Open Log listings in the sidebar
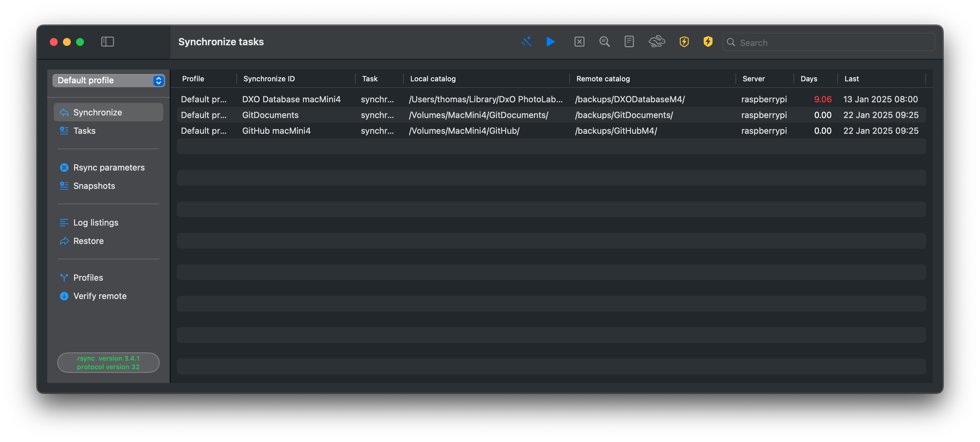 (108, 222)
